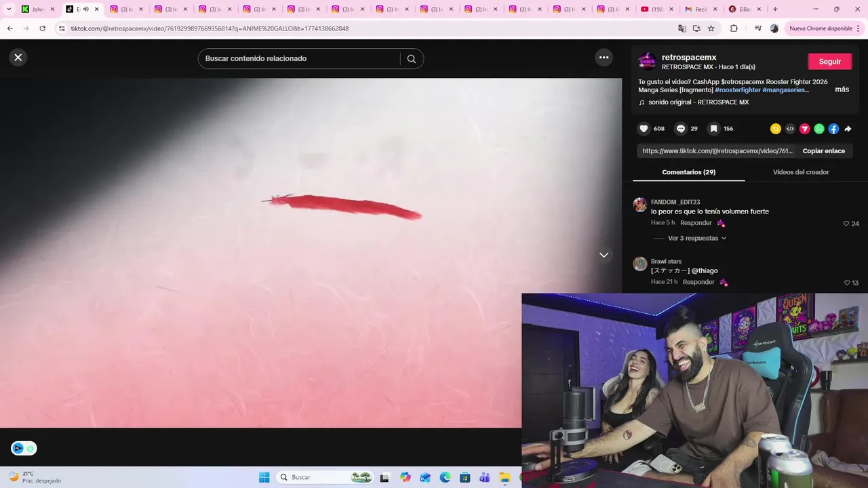Click the search magnifier icon
The height and width of the screenshot is (488, 868).
click(411, 58)
